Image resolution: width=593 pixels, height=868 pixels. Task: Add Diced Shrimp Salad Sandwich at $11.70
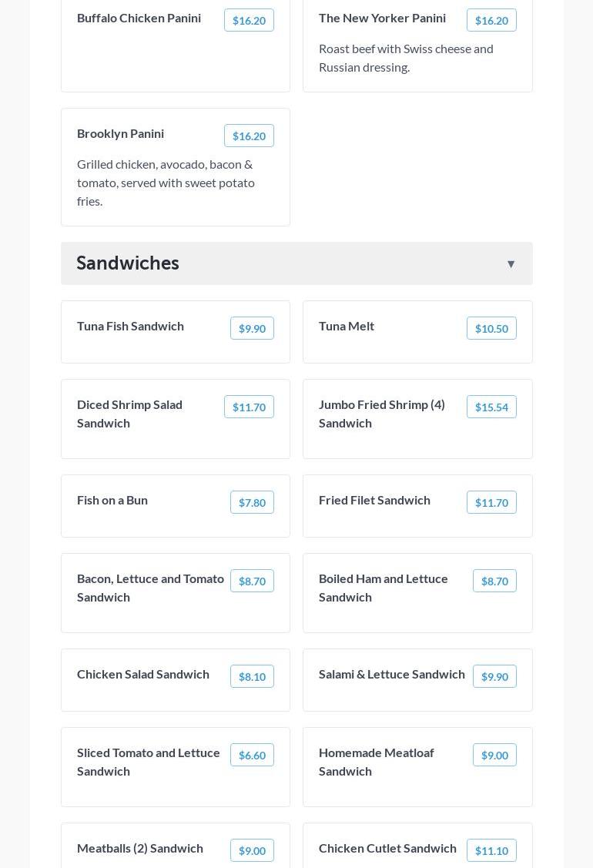[249, 407]
